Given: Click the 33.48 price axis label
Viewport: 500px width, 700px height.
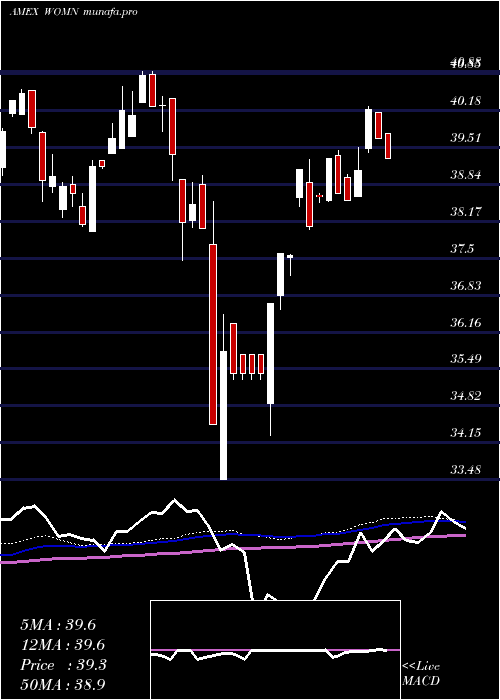Looking at the screenshot, I should [466, 471].
